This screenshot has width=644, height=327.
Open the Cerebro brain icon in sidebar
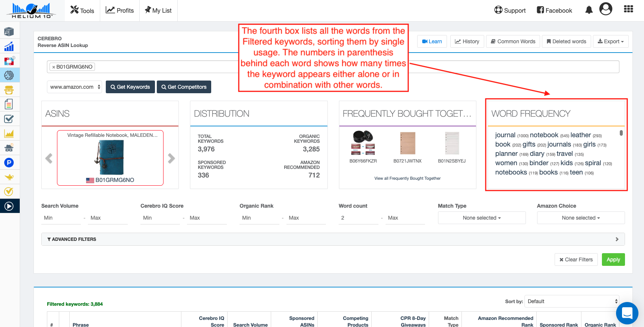pos(9,75)
